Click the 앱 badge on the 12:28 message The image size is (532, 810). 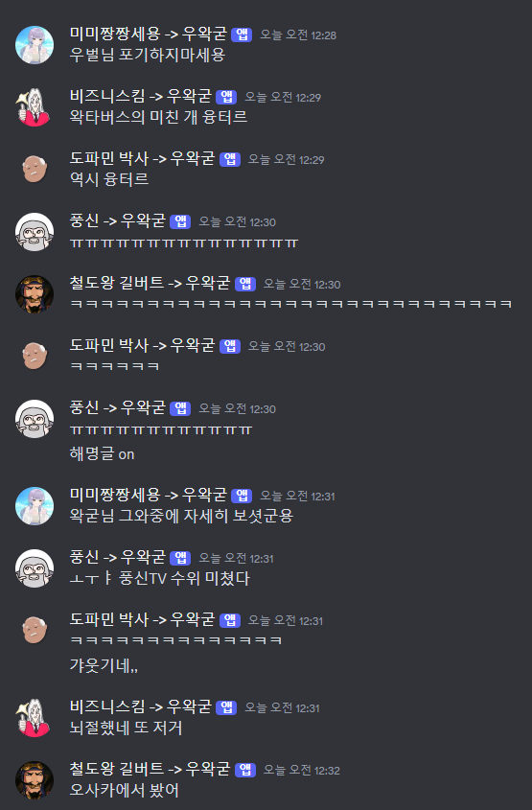point(242,35)
